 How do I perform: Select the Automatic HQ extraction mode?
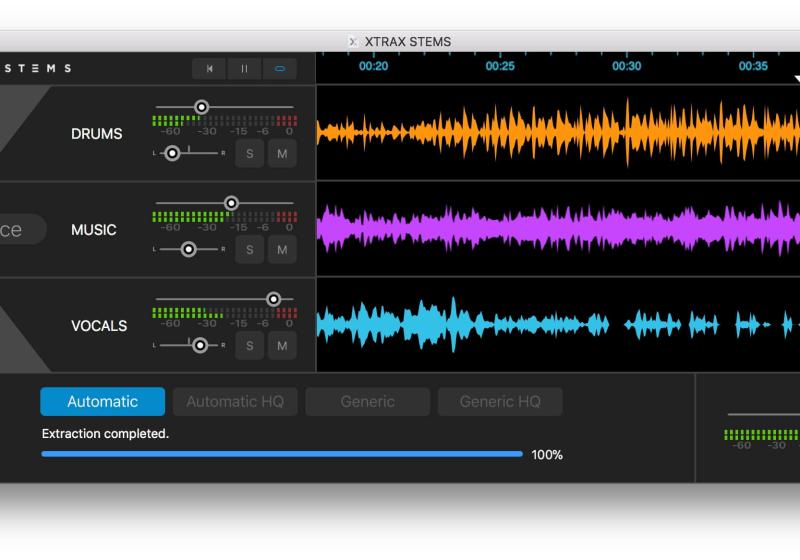coord(235,401)
